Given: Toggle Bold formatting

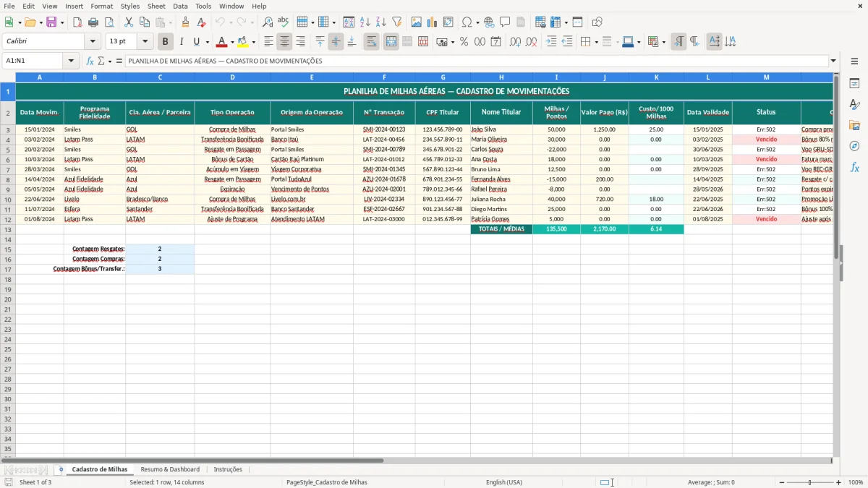Looking at the screenshot, I should point(166,42).
